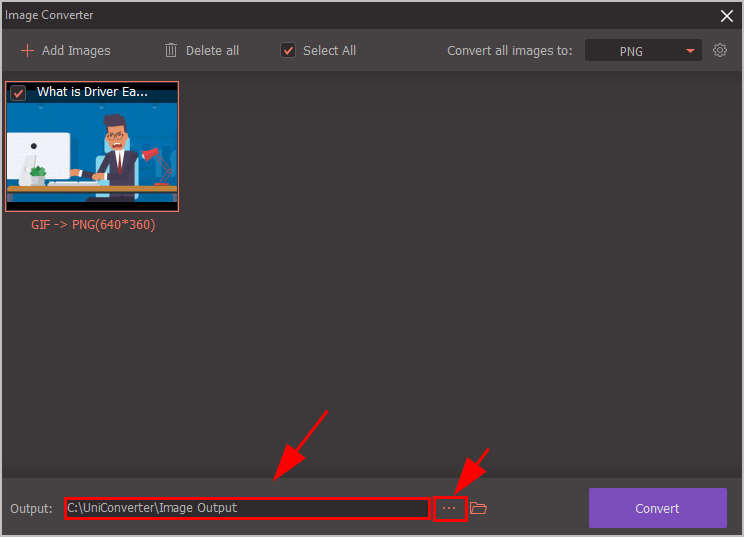Viewport: 744px width, 537px height.
Task: Uncheck the What is Driver Ea... image checkbox
Action: click(x=18, y=93)
